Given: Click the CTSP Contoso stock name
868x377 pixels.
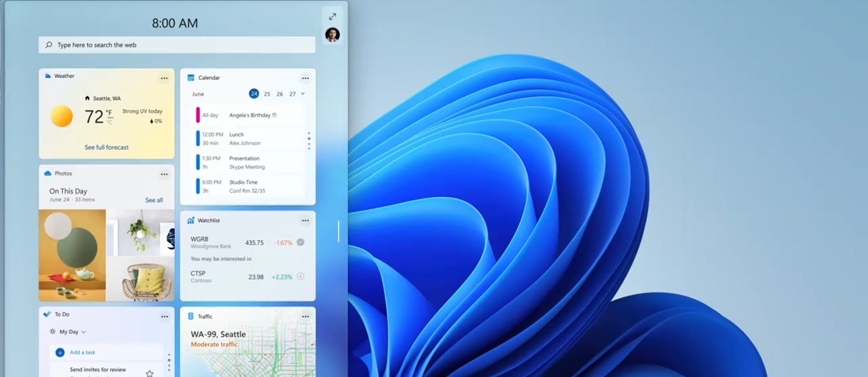Looking at the screenshot, I should pos(201,276).
